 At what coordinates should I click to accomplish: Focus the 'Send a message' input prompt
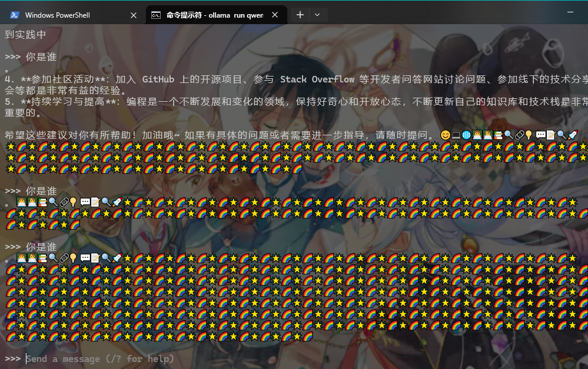(99, 359)
